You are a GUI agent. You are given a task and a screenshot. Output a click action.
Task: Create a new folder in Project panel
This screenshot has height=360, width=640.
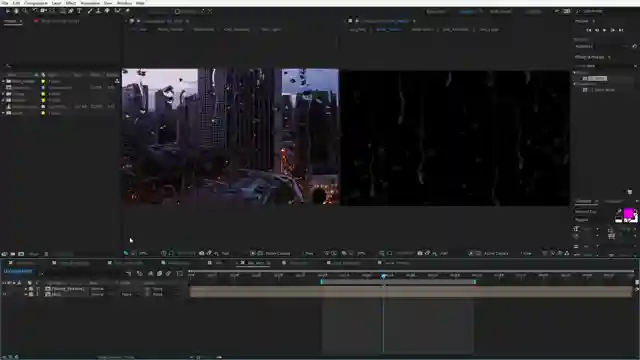pos(13,254)
